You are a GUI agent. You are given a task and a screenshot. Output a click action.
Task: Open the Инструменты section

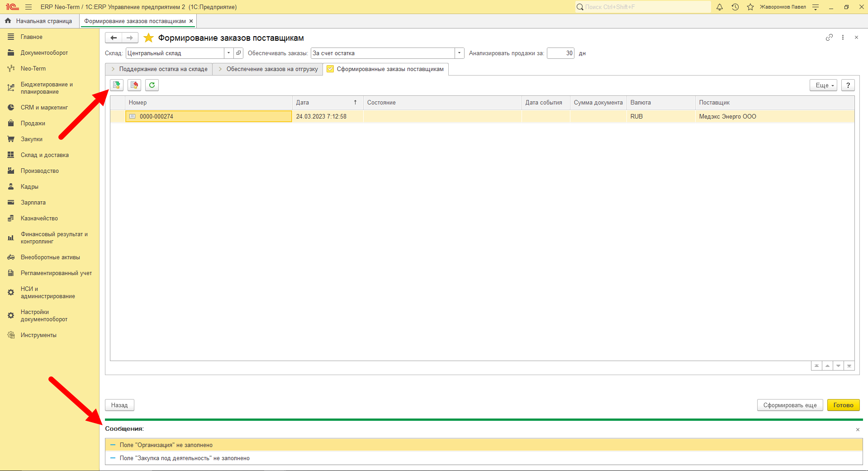pos(38,335)
